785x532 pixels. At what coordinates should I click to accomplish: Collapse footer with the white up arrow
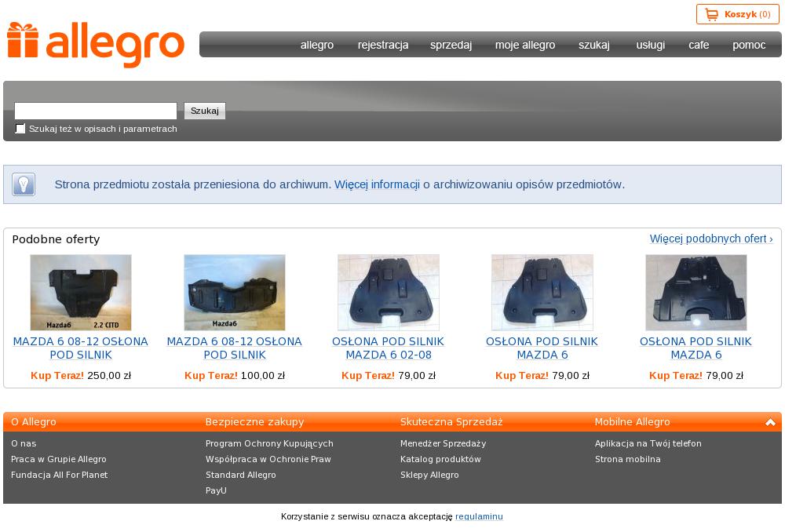[770, 422]
